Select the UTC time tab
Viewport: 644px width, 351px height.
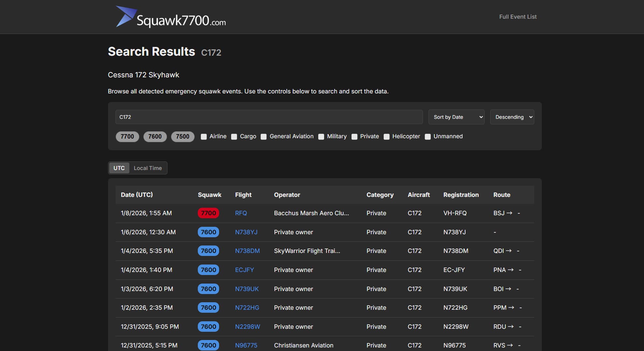coord(119,168)
